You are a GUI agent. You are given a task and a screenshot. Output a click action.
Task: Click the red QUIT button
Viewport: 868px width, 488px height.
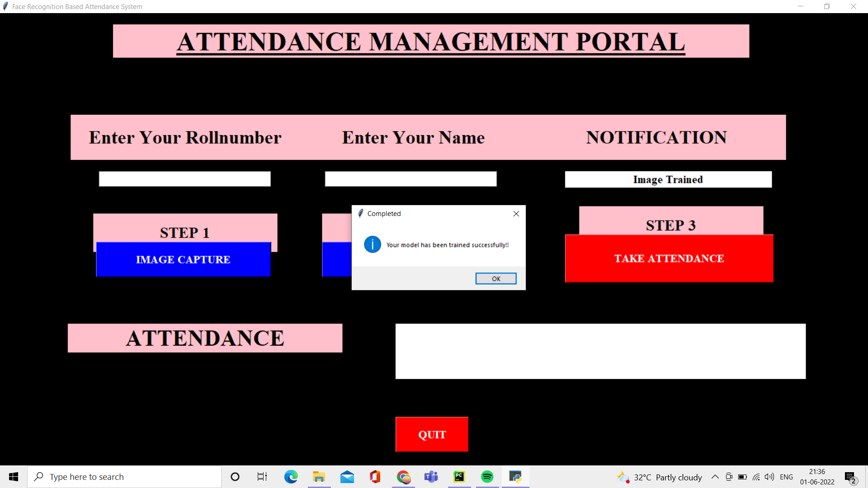click(x=431, y=434)
